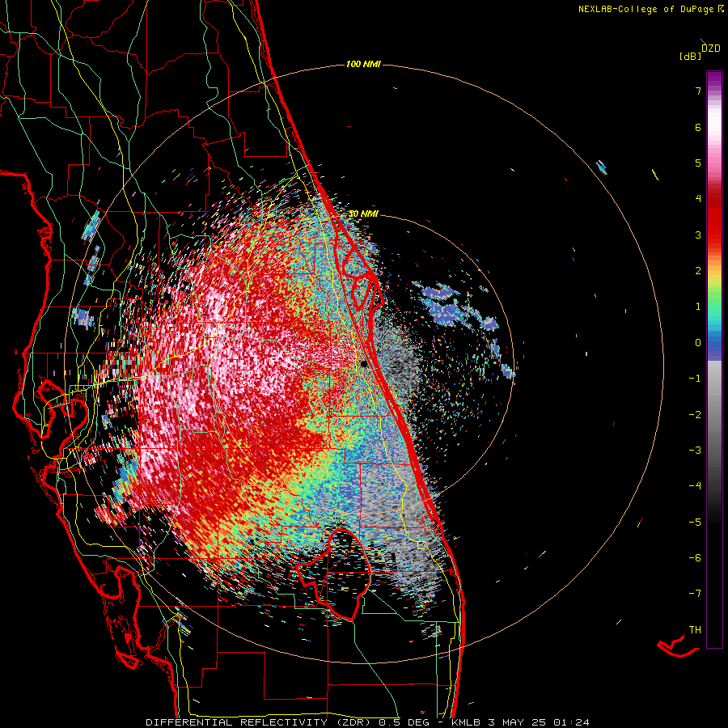Select the -1 dB tick label
The height and width of the screenshot is (728, 728).
695,378
